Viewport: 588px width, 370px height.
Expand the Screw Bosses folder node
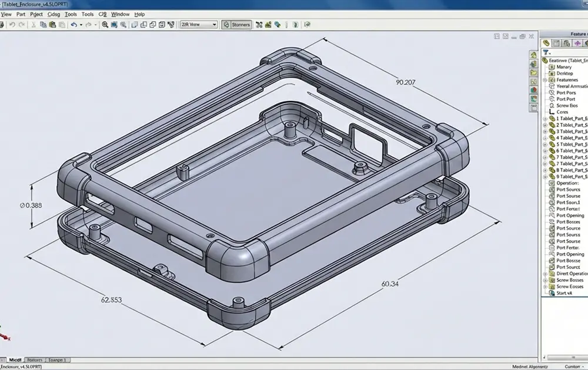click(x=545, y=280)
